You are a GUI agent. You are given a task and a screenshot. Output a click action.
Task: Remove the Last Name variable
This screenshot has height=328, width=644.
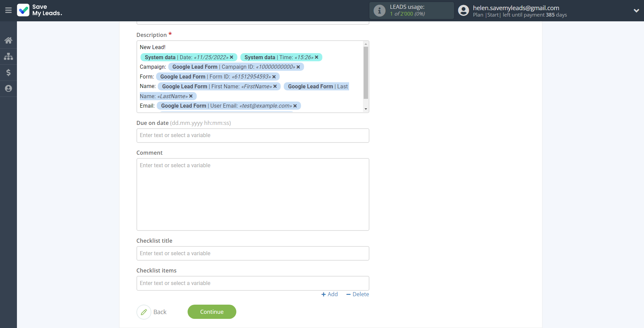[x=191, y=96]
